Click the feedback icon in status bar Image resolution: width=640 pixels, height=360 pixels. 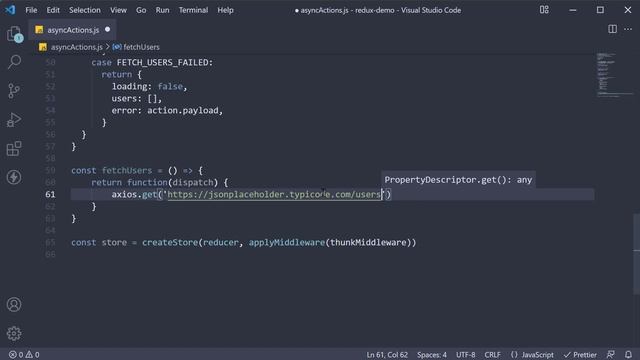pyautogui.click(x=611, y=354)
